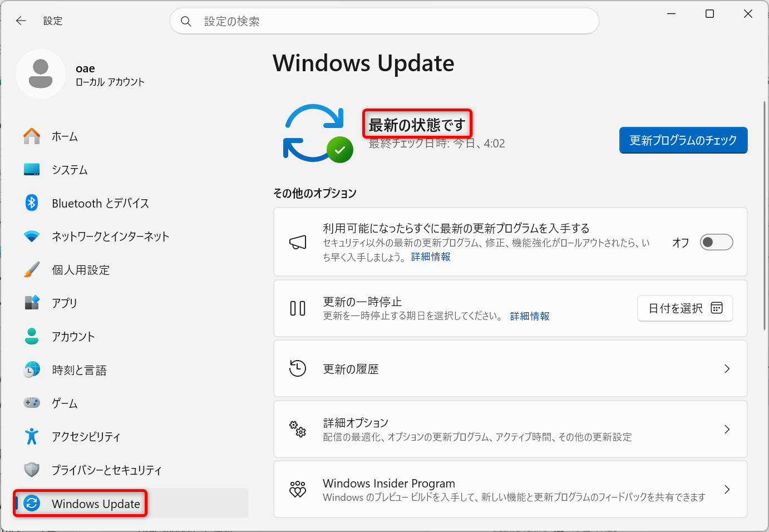Open アカウント label in sidebar
This screenshot has height=532, width=769.
click(73, 337)
